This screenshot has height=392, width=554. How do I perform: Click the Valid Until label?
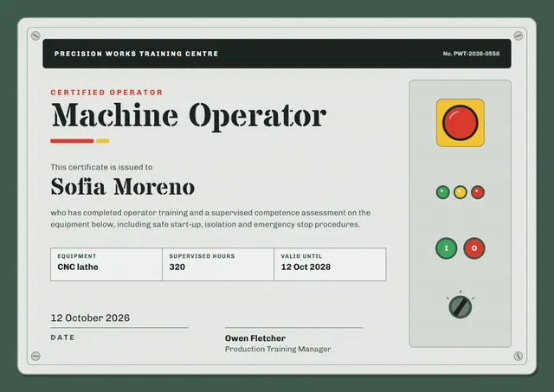tap(301, 256)
